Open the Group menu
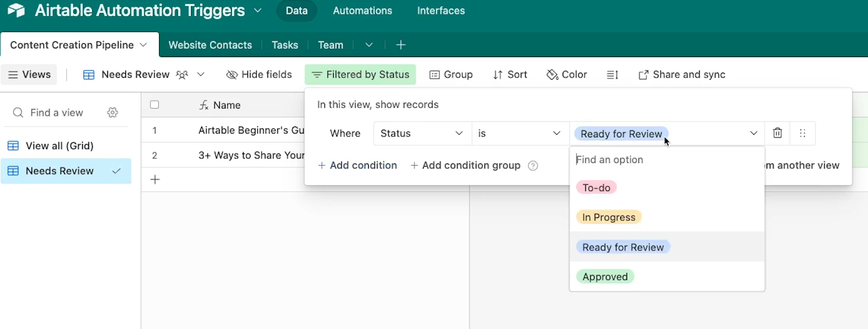This screenshot has width=868, height=329. pos(451,74)
